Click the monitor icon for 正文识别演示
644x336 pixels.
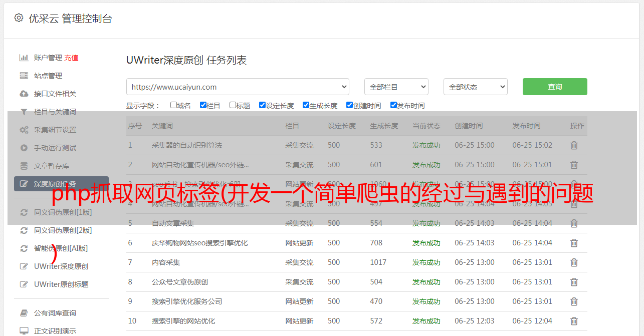[x=24, y=331]
